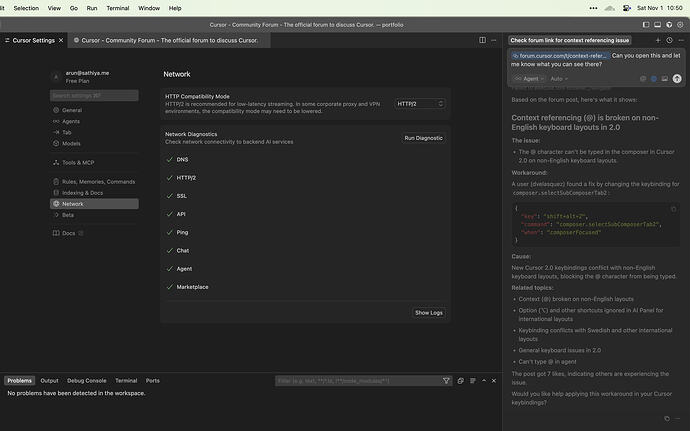The width and height of the screenshot is (690, 431).
Task: Copy the keybinding code block
Action: (673, 209)
